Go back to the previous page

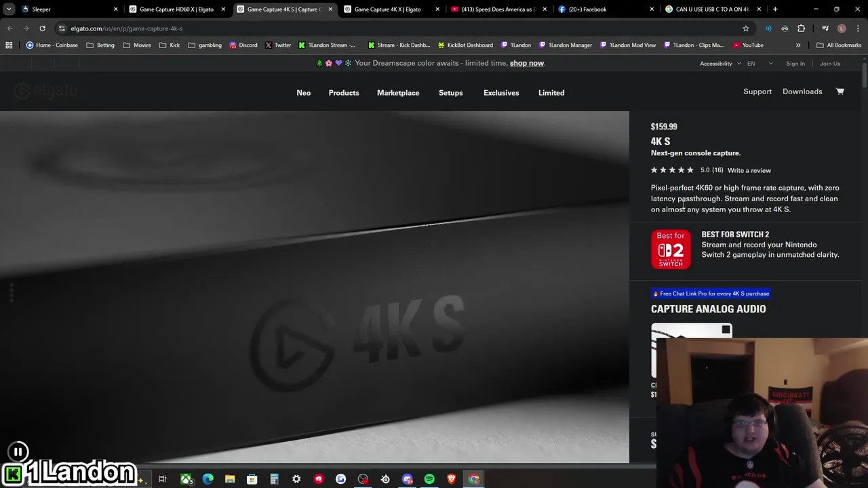click(x=9, y=28)
